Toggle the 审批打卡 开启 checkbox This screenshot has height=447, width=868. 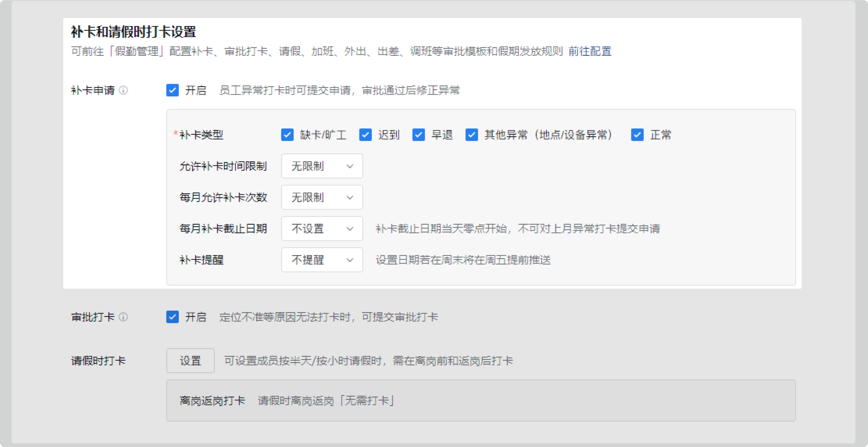pyautogui.click(x=173, y=317)
